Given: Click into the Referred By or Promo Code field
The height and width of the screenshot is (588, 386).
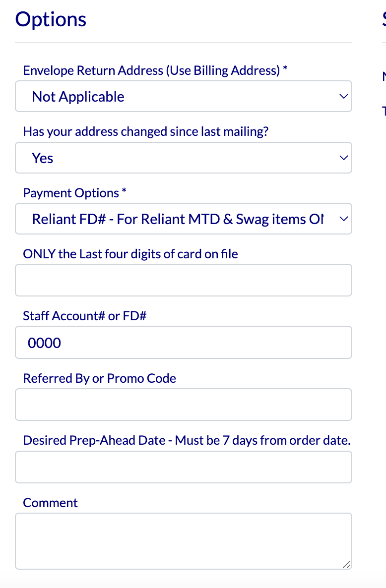Looking at the screenshot, I should (183, 405).
